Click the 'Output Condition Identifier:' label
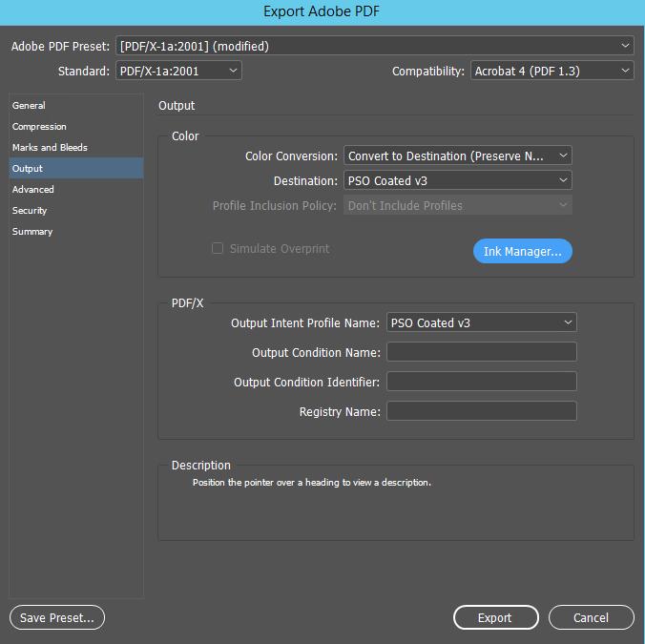Image resolution: width=645 pixels, height=644 pixels. [307, 382]
